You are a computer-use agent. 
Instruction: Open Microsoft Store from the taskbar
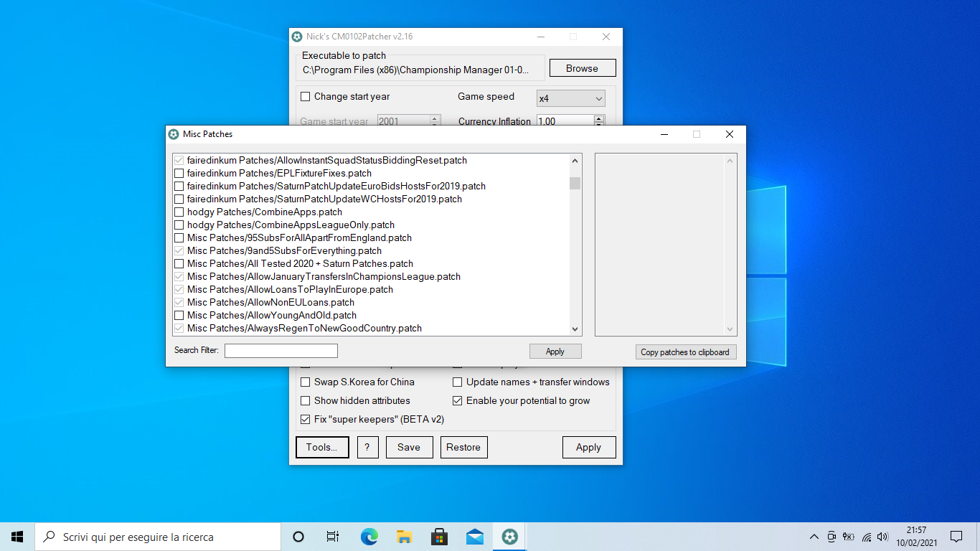[x=439, y=537]
